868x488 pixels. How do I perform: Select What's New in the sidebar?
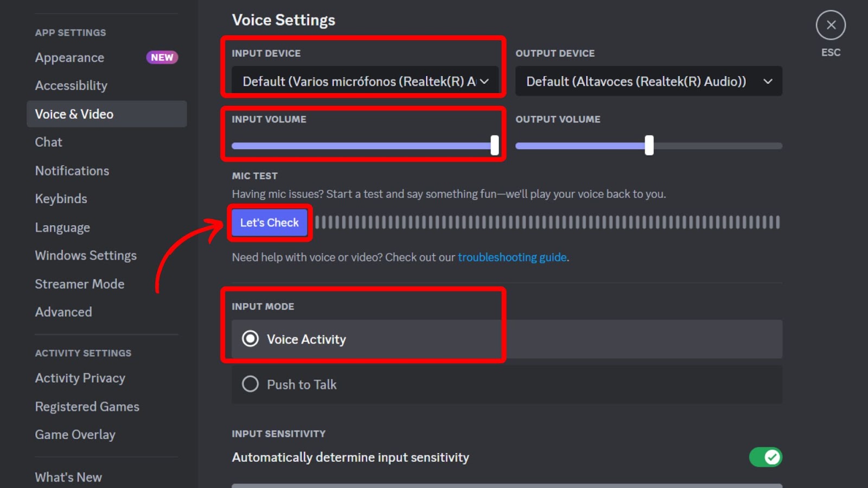(68, 477)
